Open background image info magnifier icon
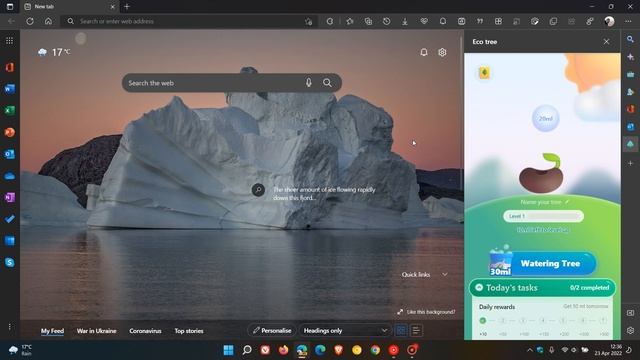Viewport: 640px width, 360px height. coord(258,190)
